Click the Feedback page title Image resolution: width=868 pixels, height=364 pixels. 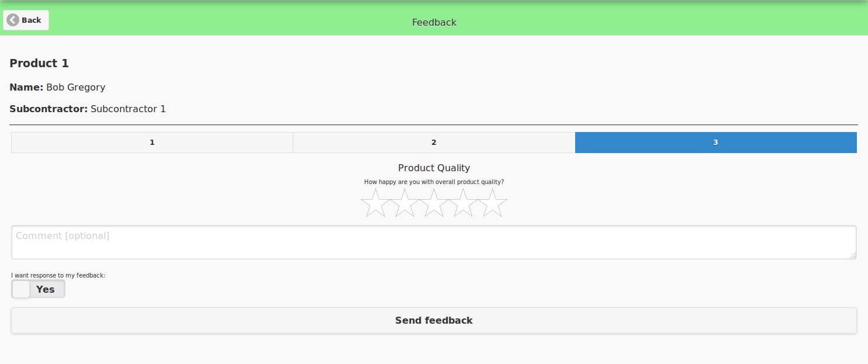click(x=434, y=22)
